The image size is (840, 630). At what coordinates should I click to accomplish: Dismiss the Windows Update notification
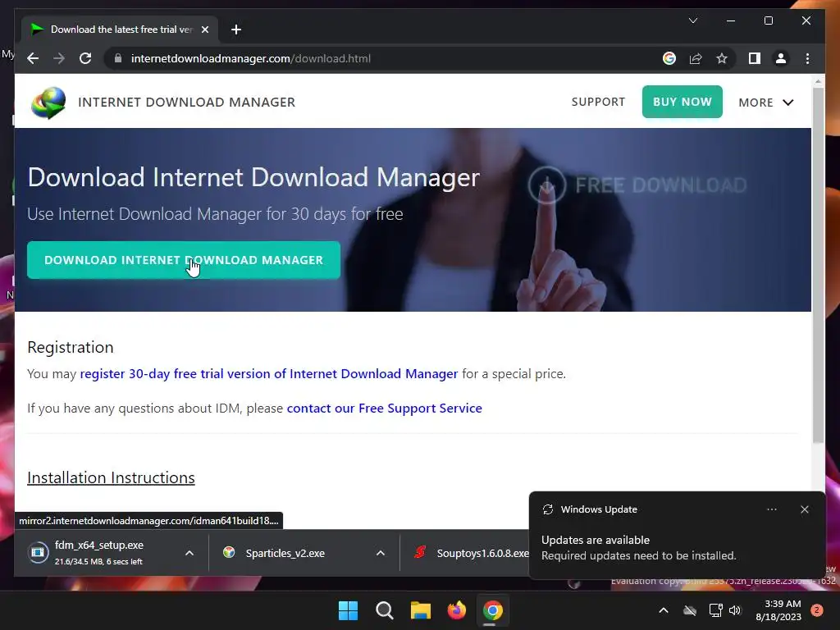click(804, 509)
